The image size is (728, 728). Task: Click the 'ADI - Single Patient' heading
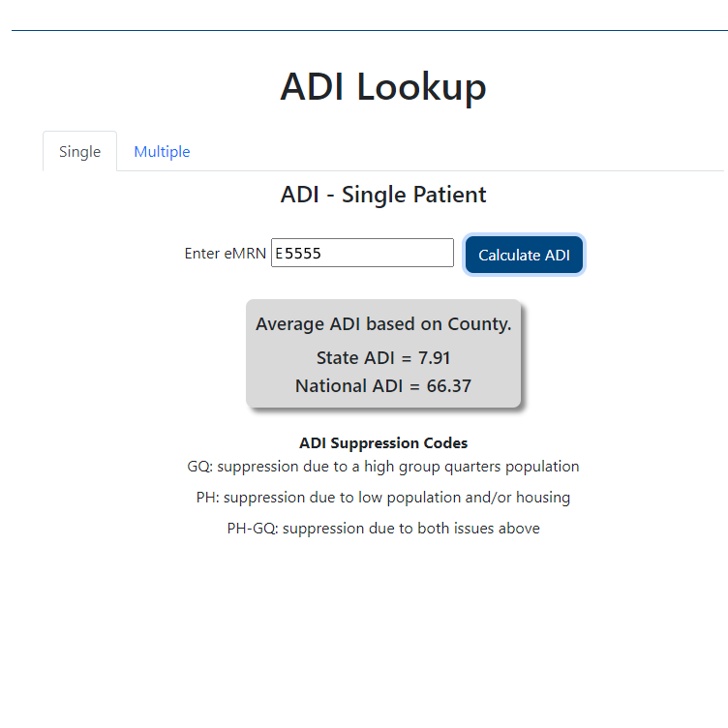(x=383, y=195)
